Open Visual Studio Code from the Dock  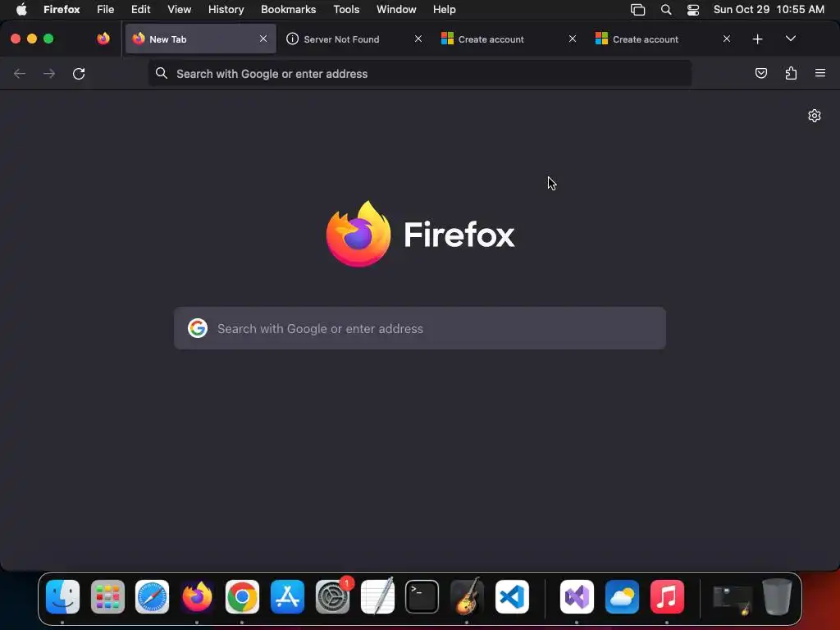click(x=512, y=597)
